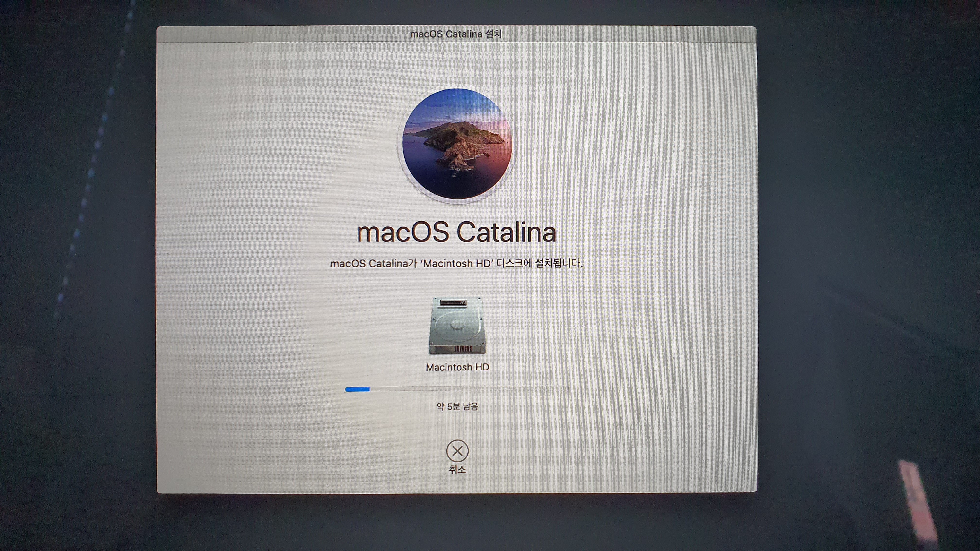
Task: Select the Macintosh HD drive icon
Action: pyautogui.click(x=457, y=326)
